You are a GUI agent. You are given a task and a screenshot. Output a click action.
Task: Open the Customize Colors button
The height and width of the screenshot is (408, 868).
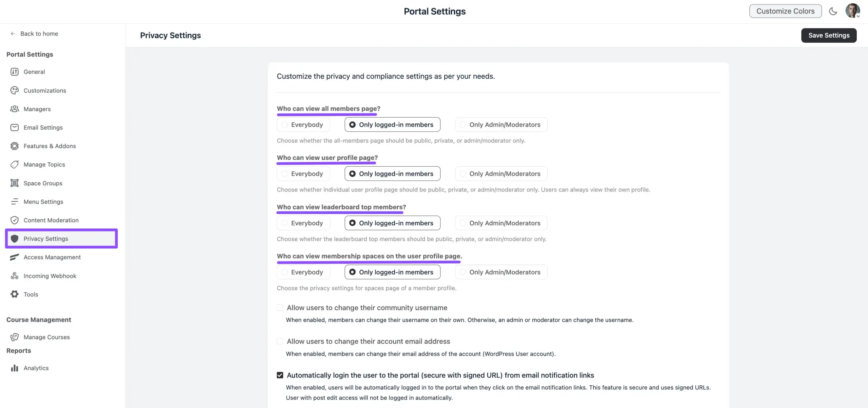[x=785, y=11]
